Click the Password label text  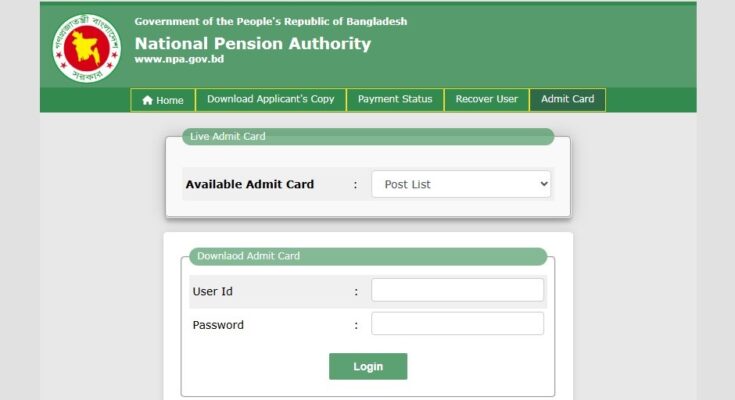coord(218,325)
